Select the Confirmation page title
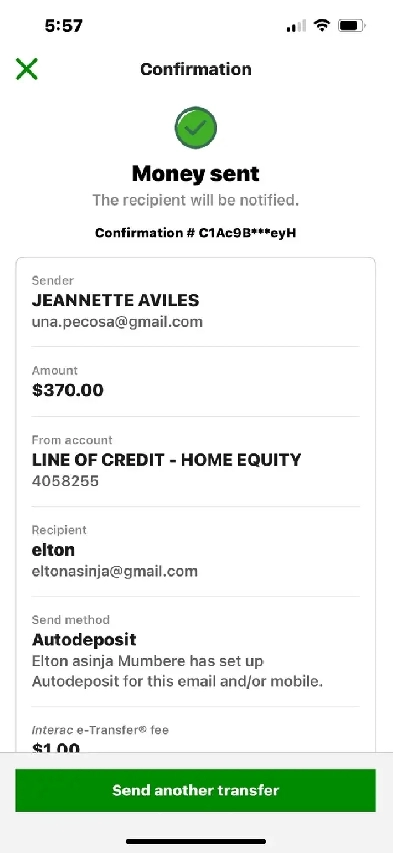 point(196,69)
